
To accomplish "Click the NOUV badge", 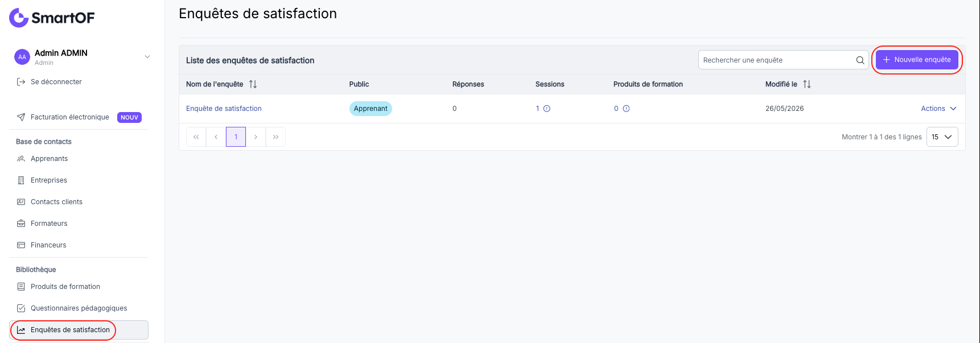I will click(129, 117).
